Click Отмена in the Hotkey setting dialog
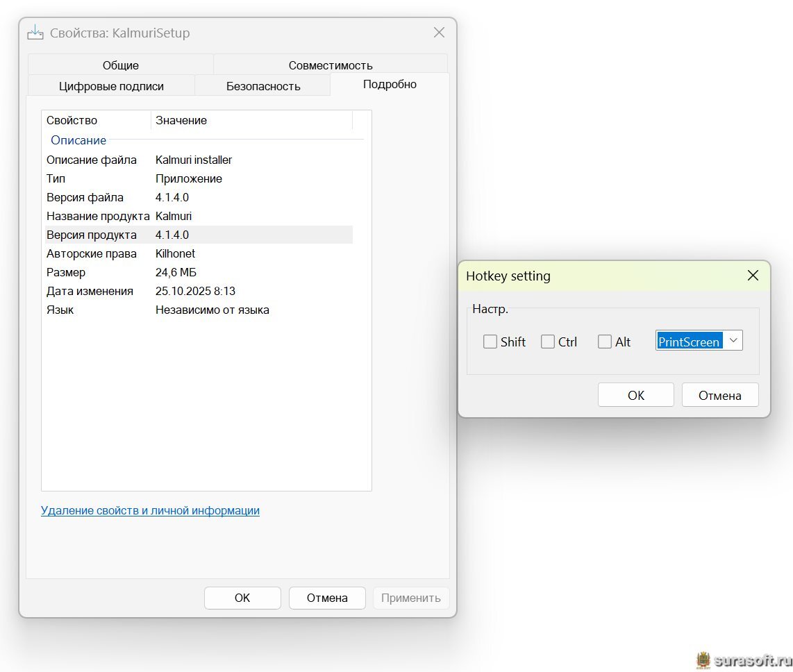Image resolution: width=793 pixels, height=672 pixels. pyautogui.click(x=719, y=395)
